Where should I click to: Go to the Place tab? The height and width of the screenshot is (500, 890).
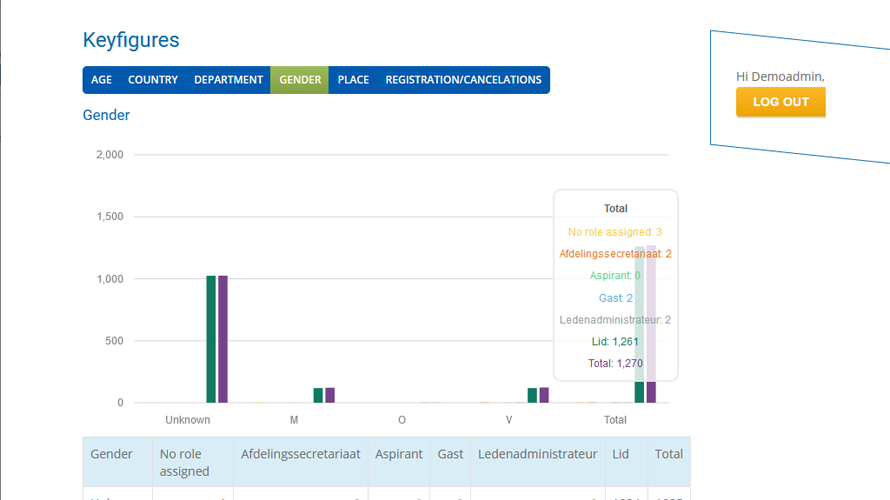point(353,80)
